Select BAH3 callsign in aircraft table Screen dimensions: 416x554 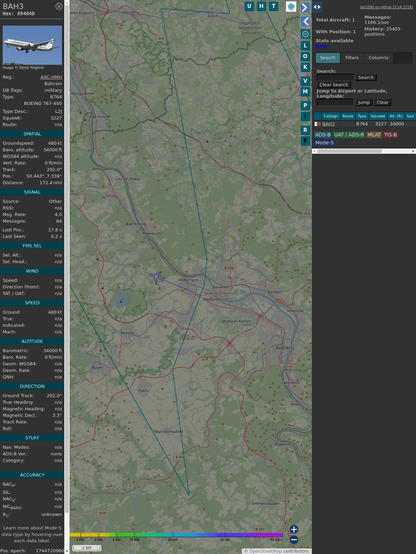[x=328, y=124]
